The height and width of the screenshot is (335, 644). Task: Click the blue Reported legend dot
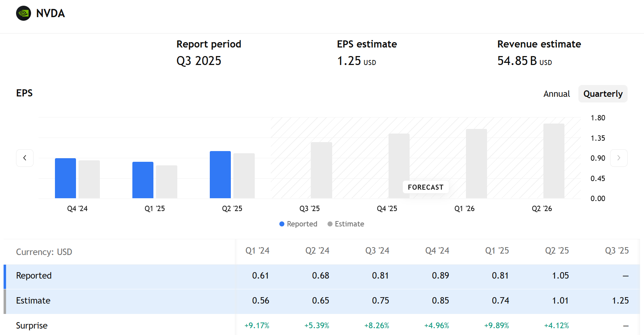pos(282,224)
